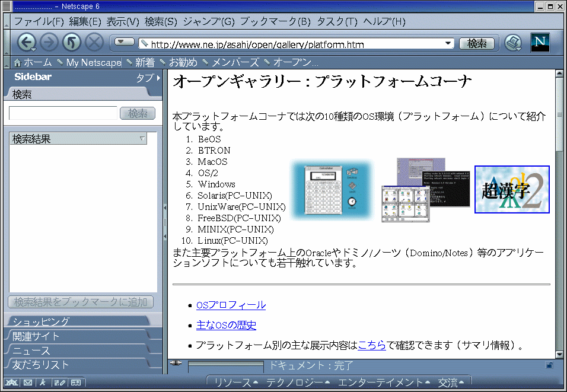Image resolution: width=567 pixels, height=392 pixels.
Task: Open the 交流 popup menu
Action: pos(451,383)
